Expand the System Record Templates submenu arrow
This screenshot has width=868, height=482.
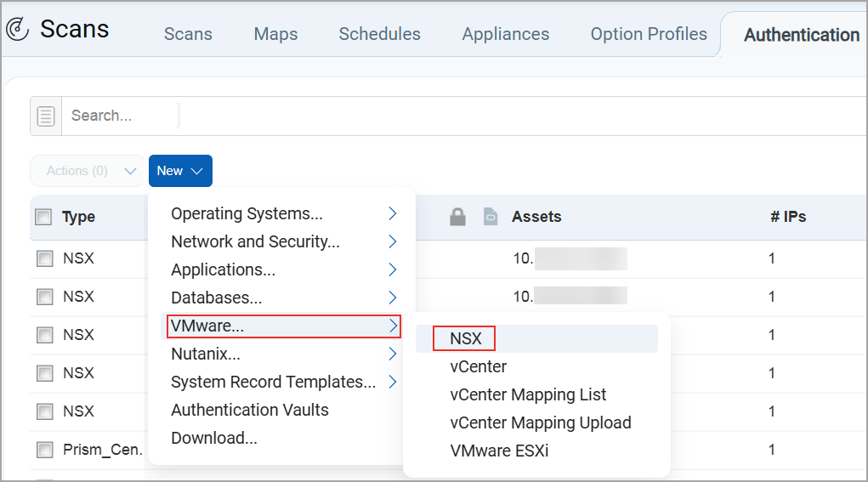click(393, 382)
